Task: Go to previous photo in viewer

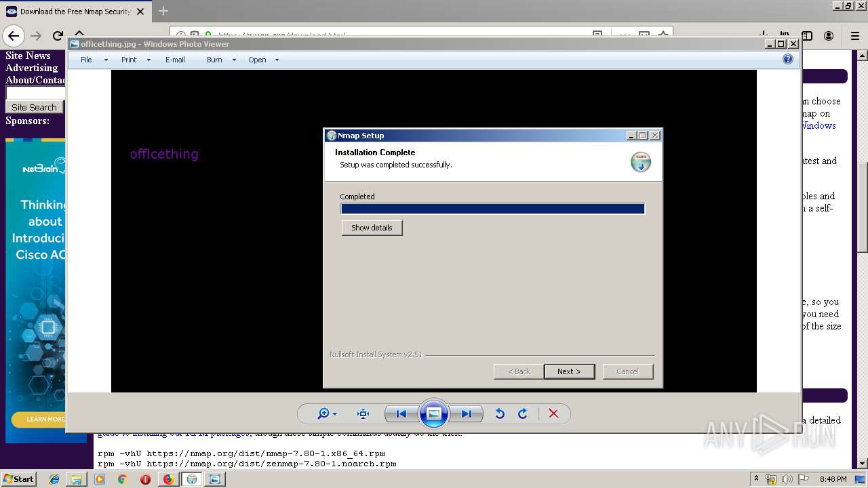Action: point(401,413)
